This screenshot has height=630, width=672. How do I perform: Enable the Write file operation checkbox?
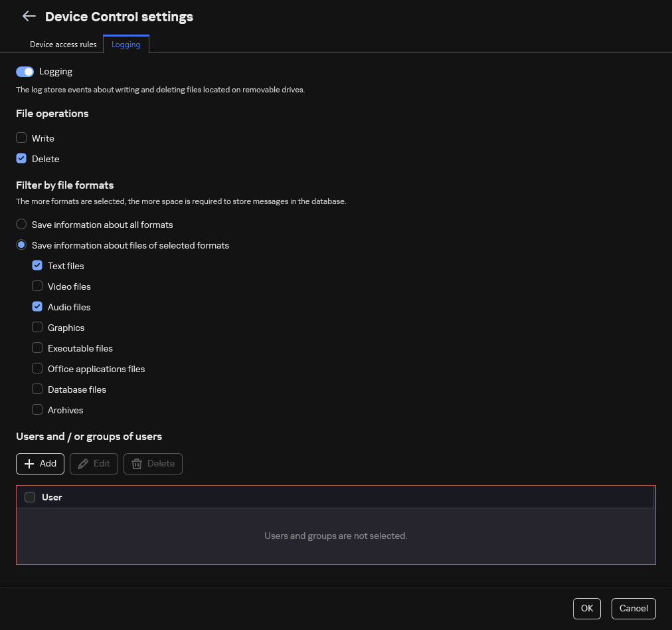pos(21,138)
